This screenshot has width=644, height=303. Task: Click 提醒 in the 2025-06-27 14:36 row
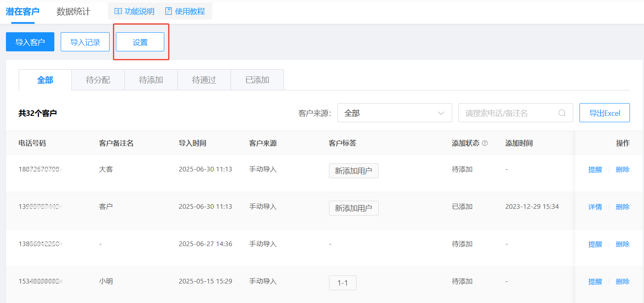595,244
